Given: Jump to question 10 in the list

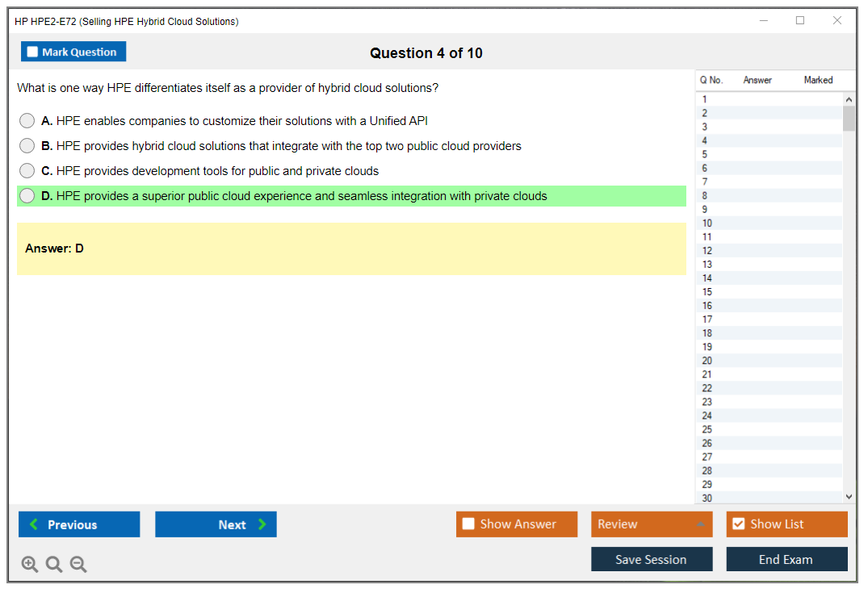Looking at the screenshot, I should pos(707,223).
